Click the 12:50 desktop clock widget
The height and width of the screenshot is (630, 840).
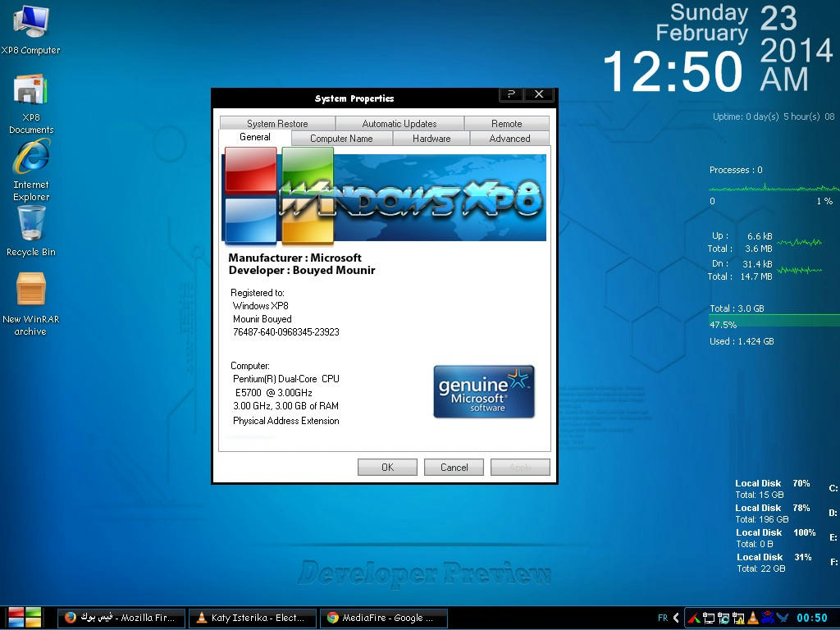(x=673, y=71)
